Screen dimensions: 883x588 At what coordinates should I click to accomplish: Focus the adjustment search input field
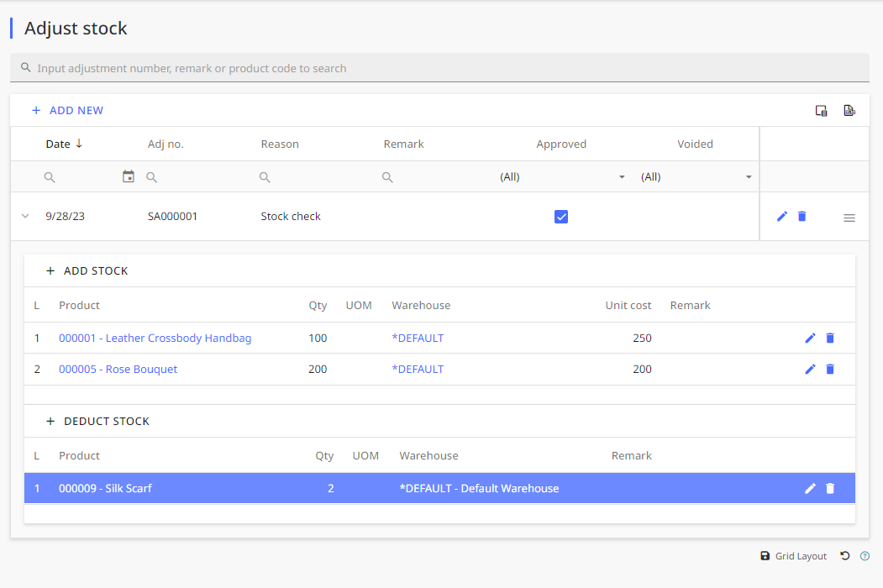[439, 68]
